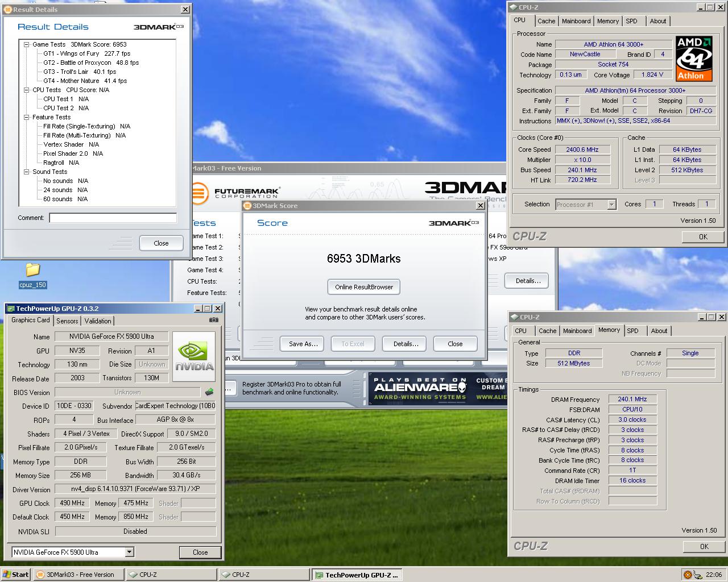Click the Driver Version field in GPU-Z

click(135, 489)
